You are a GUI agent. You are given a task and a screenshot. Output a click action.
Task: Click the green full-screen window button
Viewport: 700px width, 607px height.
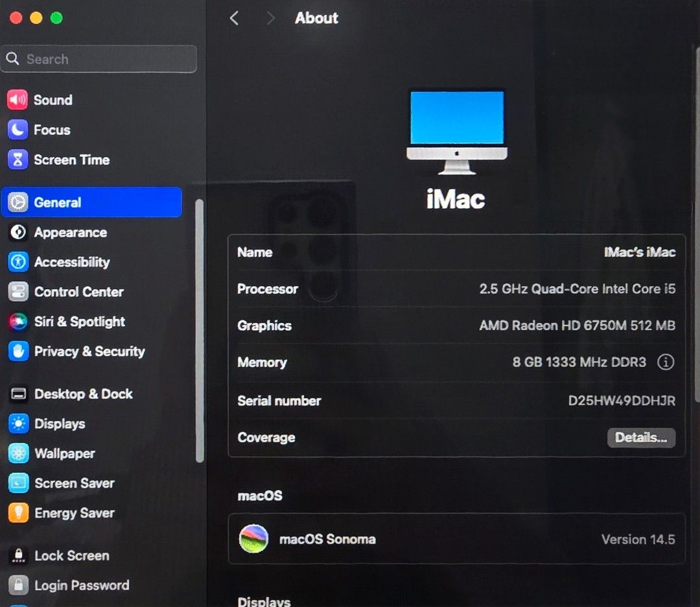coord(56,18)
